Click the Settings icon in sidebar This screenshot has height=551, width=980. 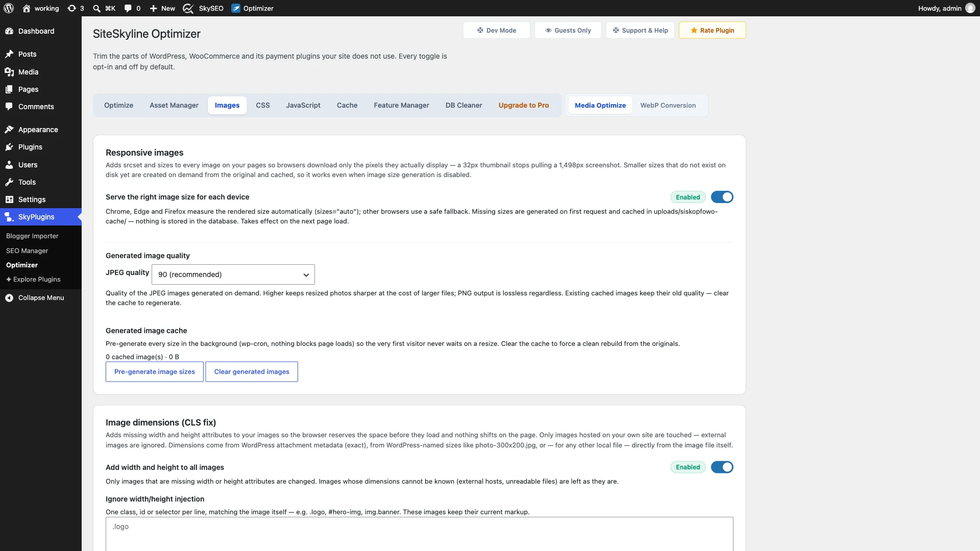point(9,199)
